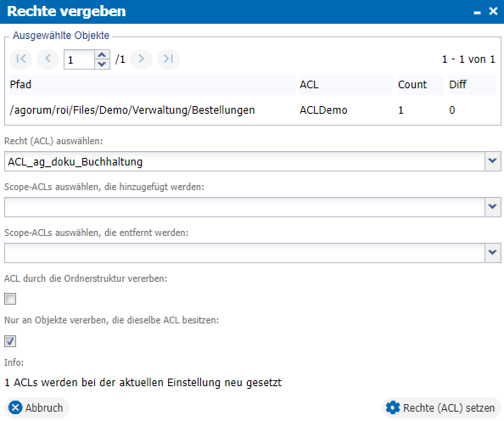Sort by Pfad column header
This screenshot has height=421, width=504.
tap(152, 85)
